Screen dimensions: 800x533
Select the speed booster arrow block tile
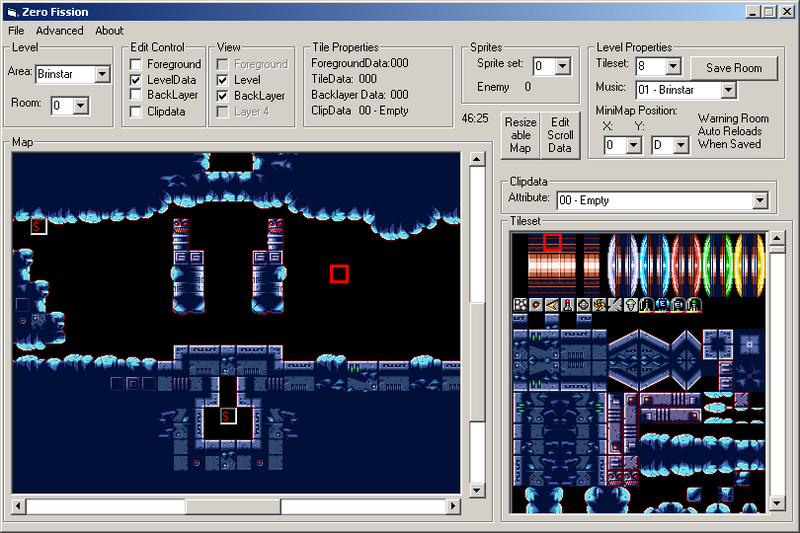click(x=552, y=305)
